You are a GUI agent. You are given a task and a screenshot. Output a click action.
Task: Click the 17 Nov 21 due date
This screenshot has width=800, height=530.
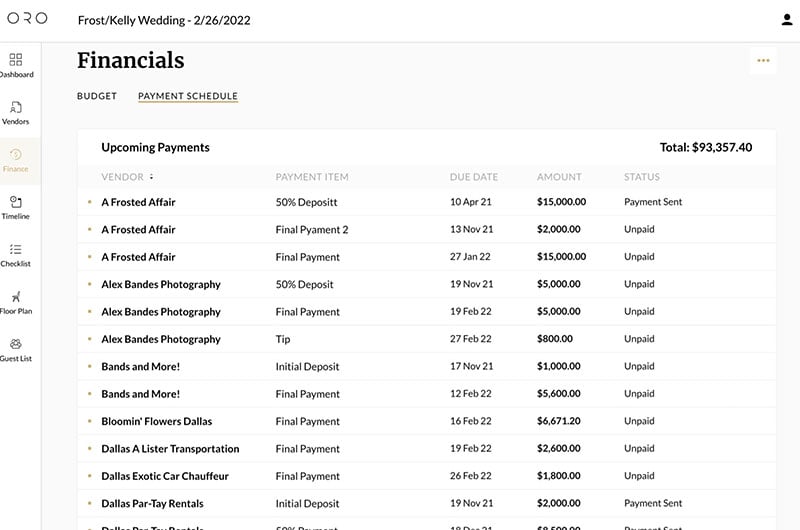click(471, 366)
